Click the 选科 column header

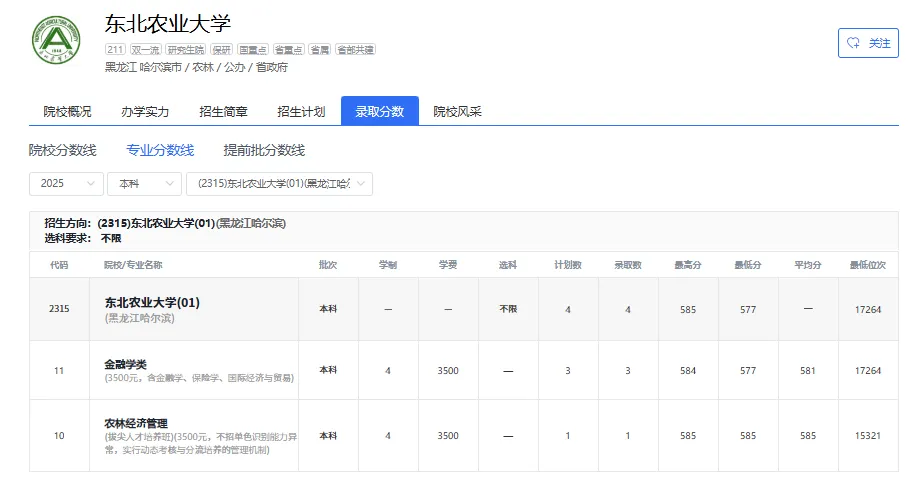point(508,265)
